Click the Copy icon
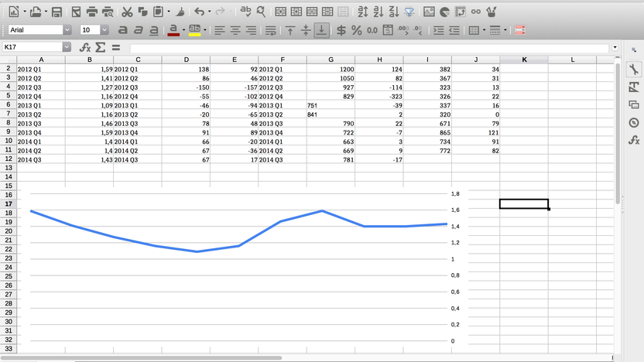This screenshot has width=644, height=362. [x=142, y=12]
